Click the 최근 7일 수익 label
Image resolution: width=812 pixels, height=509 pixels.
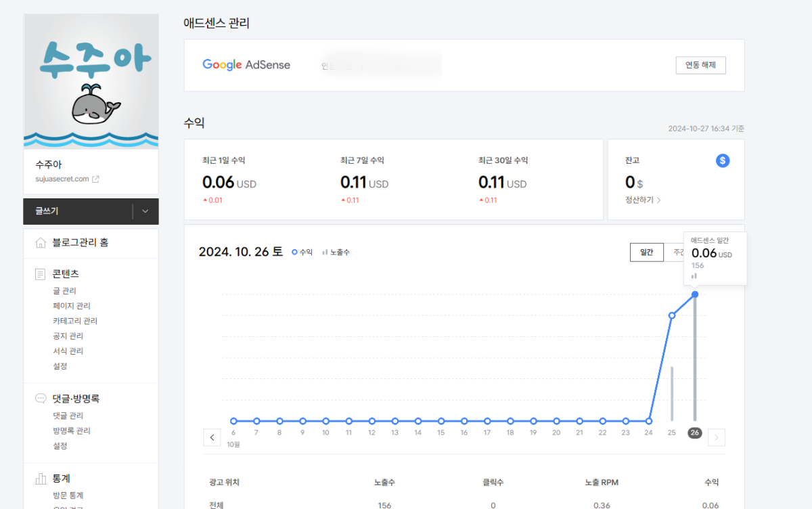[362, 160]
